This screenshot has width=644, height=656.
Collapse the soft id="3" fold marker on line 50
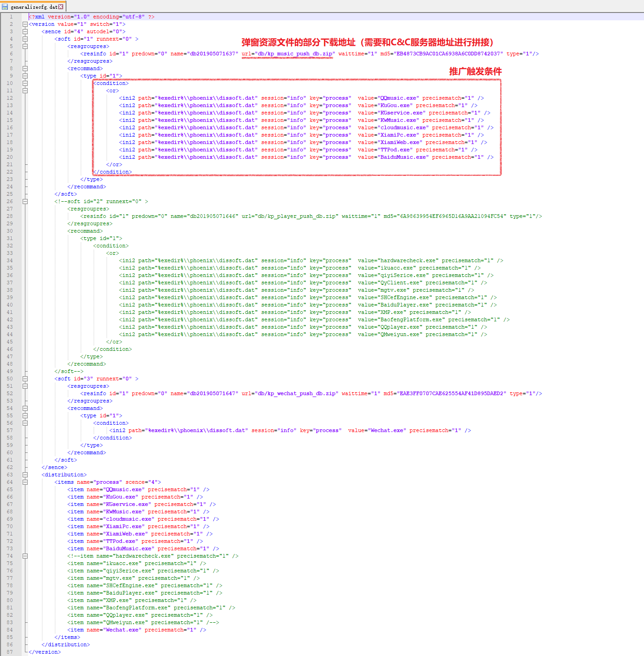(25, 378)
